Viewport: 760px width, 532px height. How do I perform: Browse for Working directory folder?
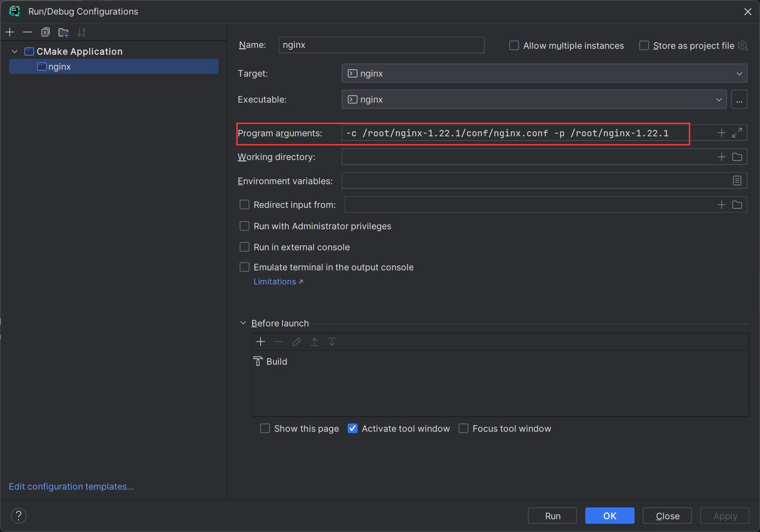[x=737, y=157]
